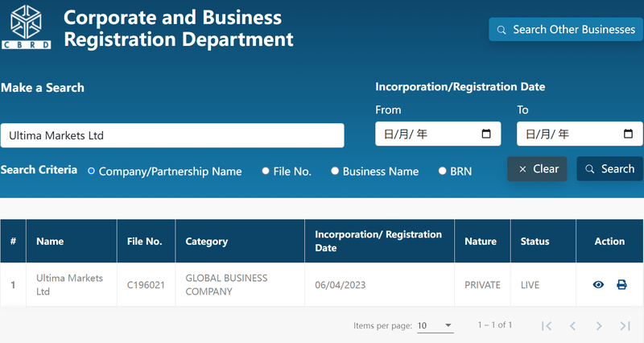The width and height of the screenshot is (644, 343).
Task: Click the CBRD cube logo
Action: pos(27,27)
